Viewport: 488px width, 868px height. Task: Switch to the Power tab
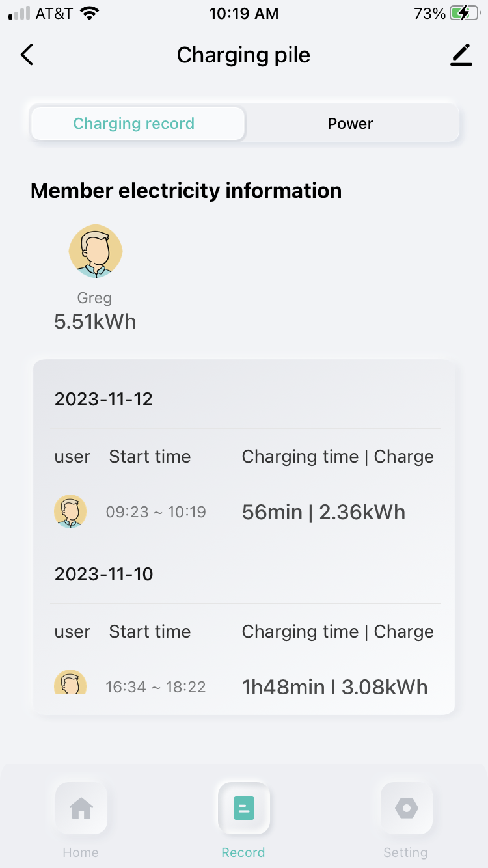click(x=351, y=124)
